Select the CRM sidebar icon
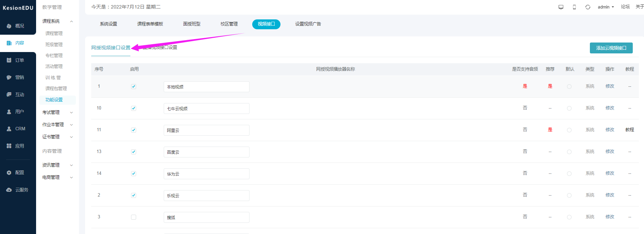Screen dimensions: 644x234 point(9,129)
